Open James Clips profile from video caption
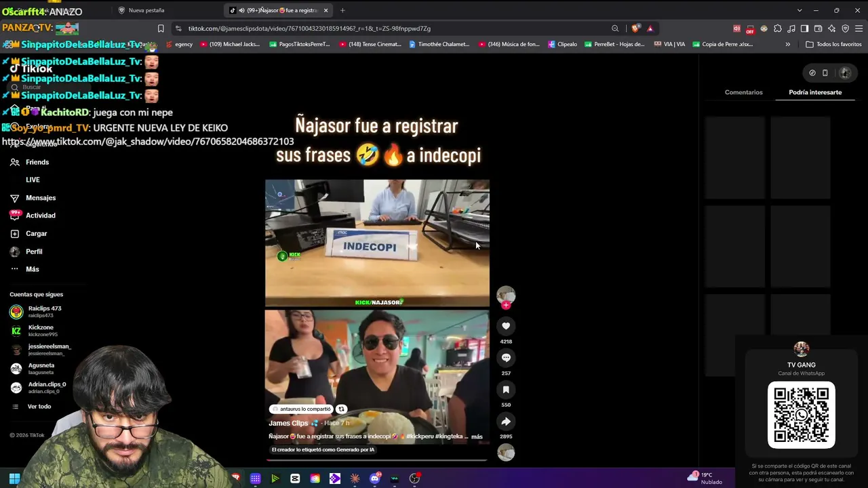This screenshot has width=868, height=488. 288,423
